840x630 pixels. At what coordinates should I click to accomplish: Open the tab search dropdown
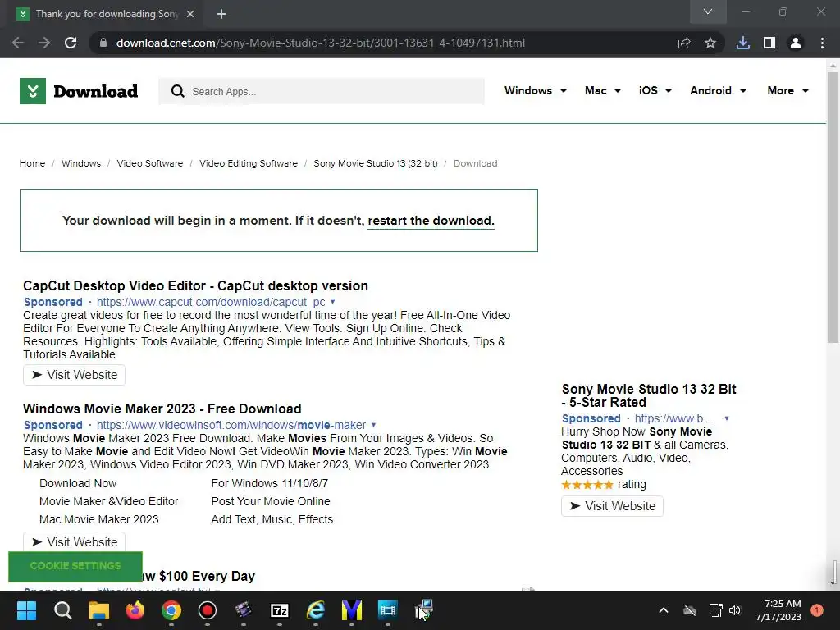(708, 11)
